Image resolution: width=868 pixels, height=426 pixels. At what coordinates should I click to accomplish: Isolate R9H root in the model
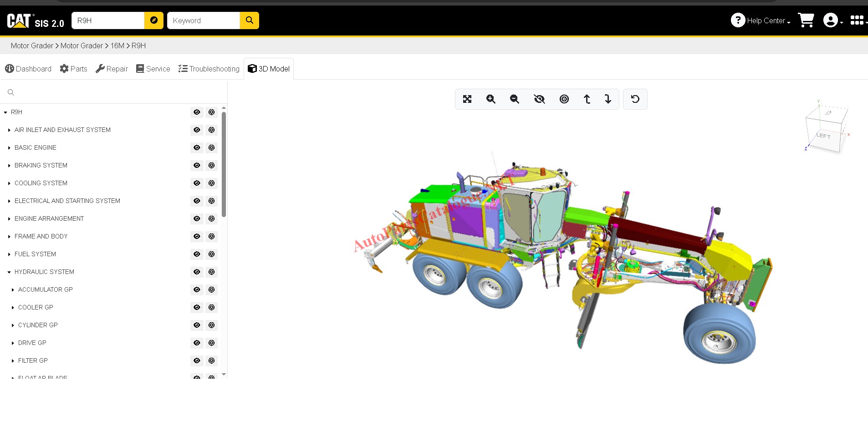(x=212, y=112)
